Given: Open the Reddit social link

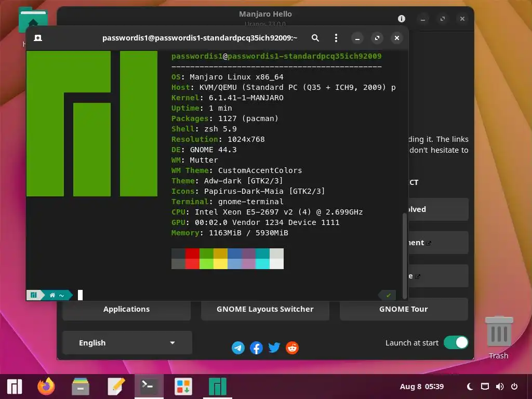Looking at the screenshot, I should tap(292, 348).
